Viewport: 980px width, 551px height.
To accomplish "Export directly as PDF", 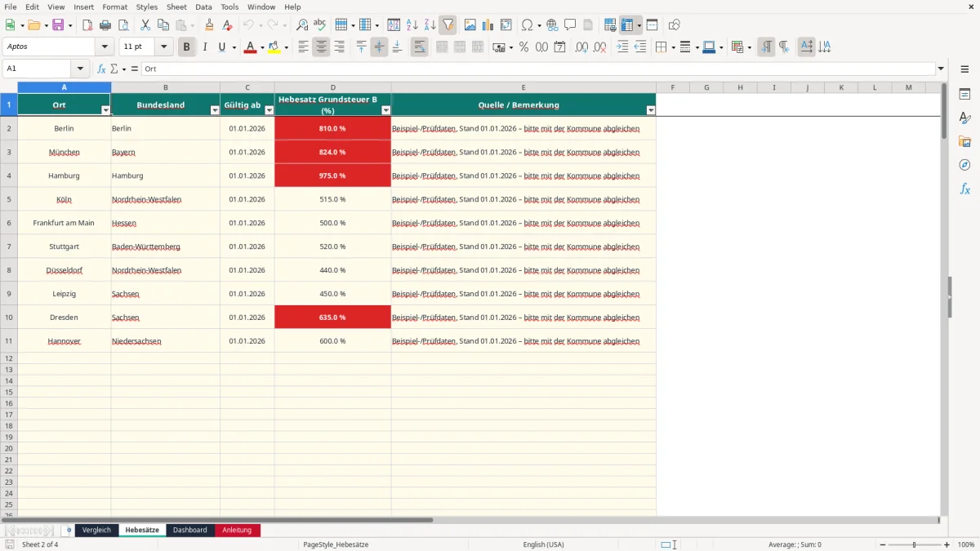I will tap(88, 25).
